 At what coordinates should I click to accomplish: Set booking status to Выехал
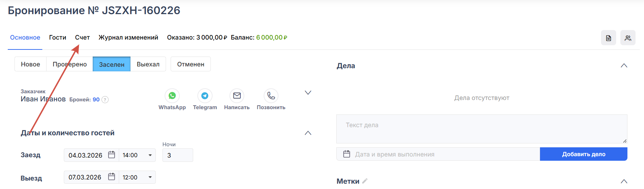point(148,64)
